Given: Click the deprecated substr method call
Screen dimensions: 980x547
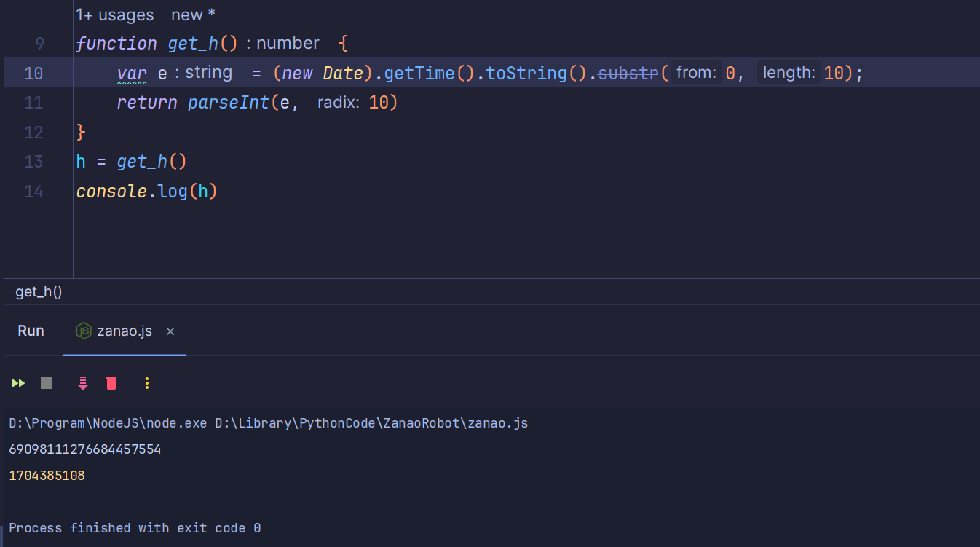Looking at the screenshot, I should coord(628,74).
